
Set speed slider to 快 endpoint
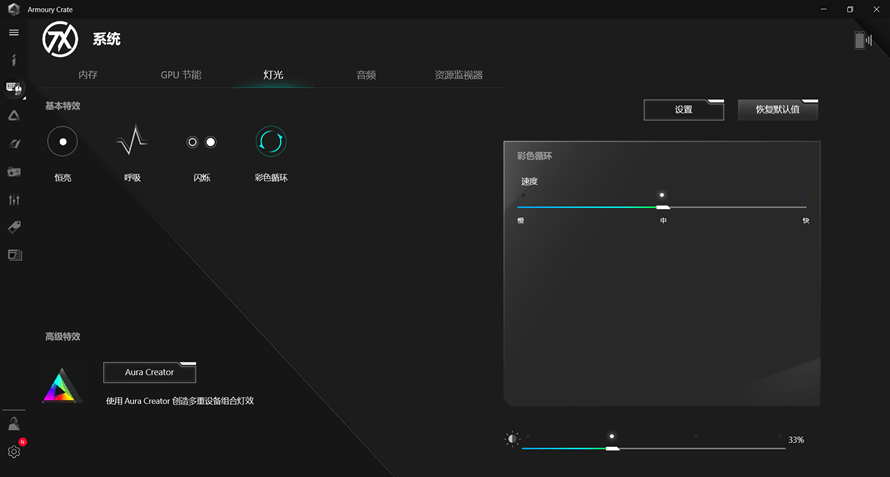pyautogui.click(x=805, y=207)
